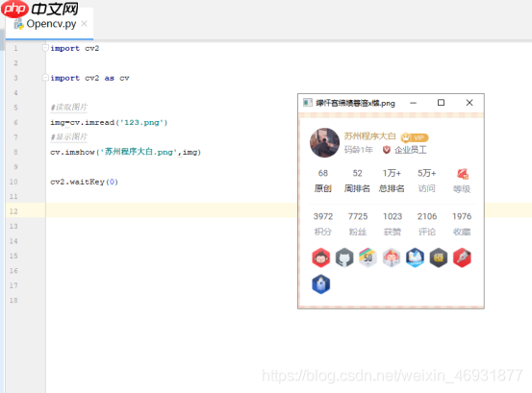Click the GitHub octocat badge icon
This screenshot has width=532, height=393.
[344, 258]
